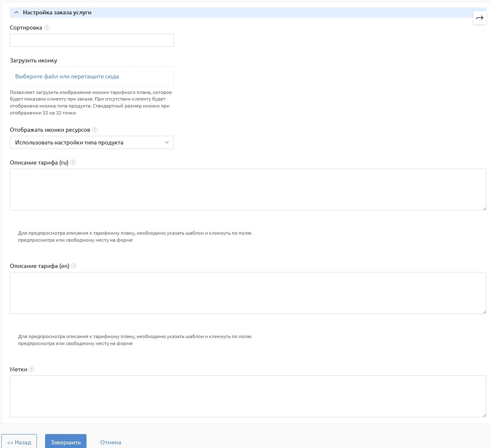Click the arrow icon at top right
The image size is (490, 448).
[x=480, y=18]
